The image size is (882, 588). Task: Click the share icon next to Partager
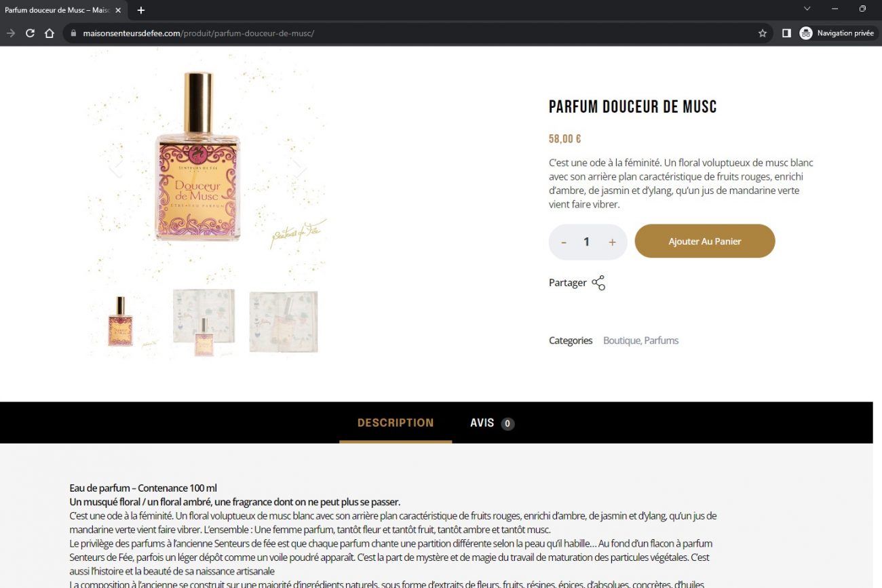598,283
